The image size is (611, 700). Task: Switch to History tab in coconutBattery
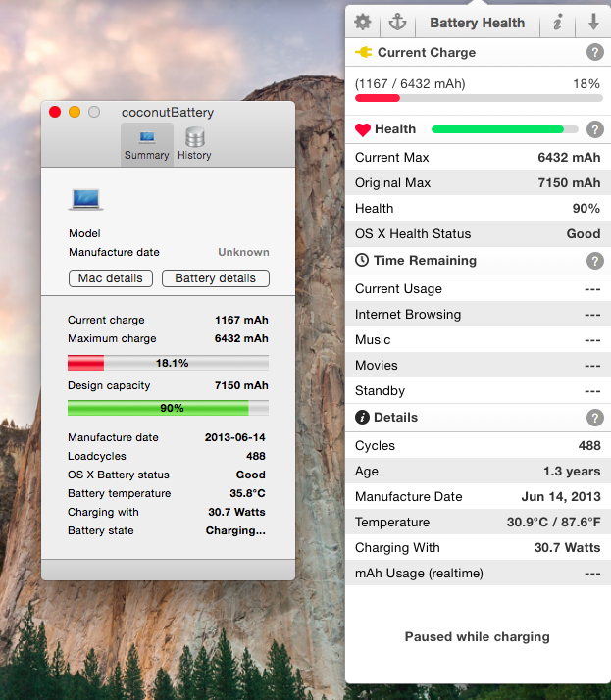click(194, 145)
